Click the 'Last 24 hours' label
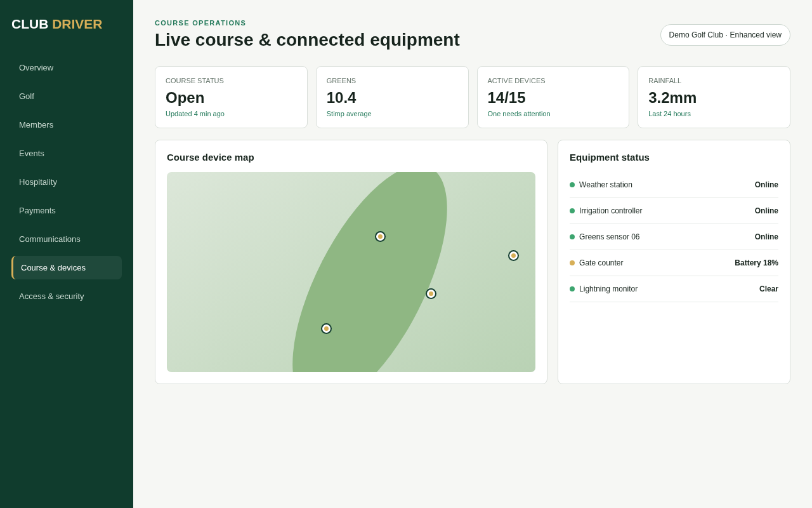The width and height of the screenshot is (812, 508). pyautogui.click(x=669, y=114)
